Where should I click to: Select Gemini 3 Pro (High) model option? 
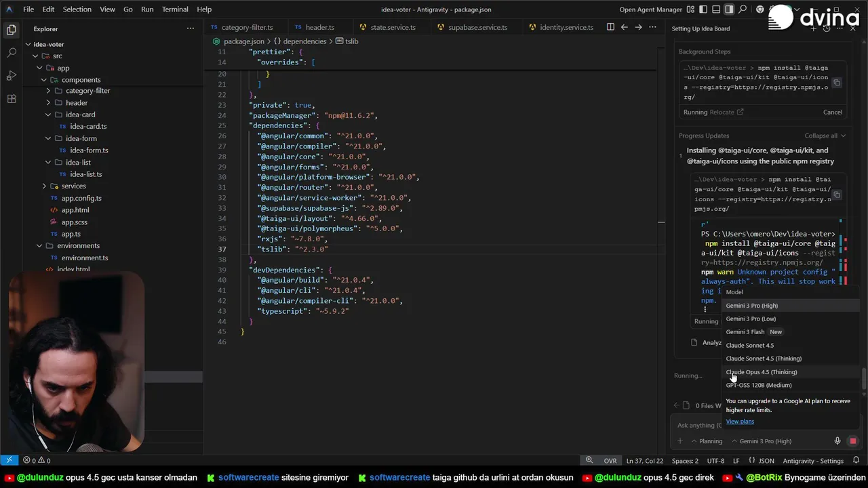click(790, 306)
